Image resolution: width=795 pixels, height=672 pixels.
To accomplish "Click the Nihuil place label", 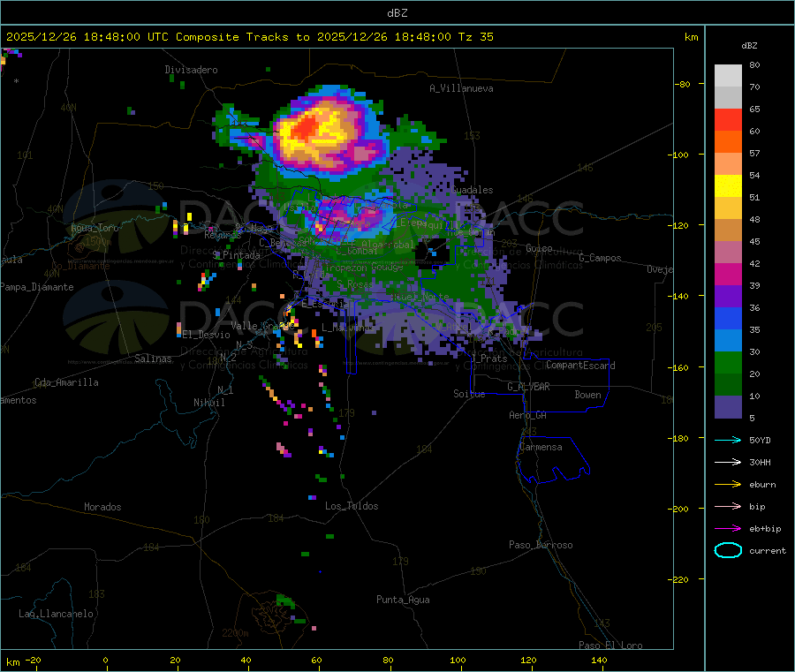I will 209,403.
